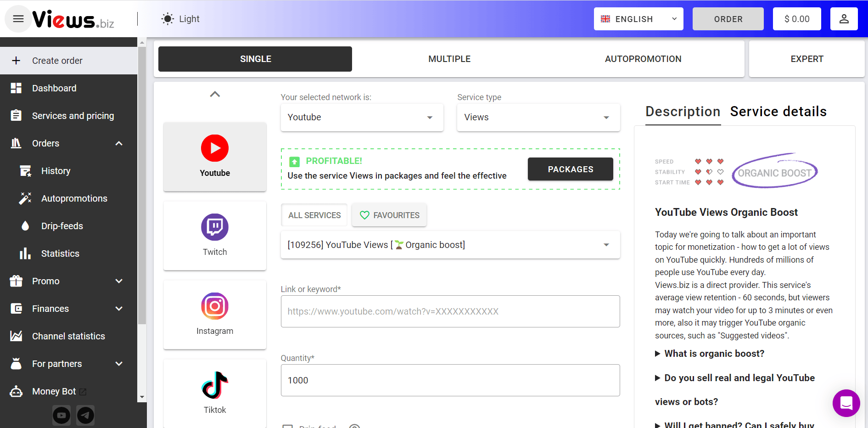The width and height of the screenshot is (868, 428).
Task: Open the selected network dropdown
Action: coord(362,118)
